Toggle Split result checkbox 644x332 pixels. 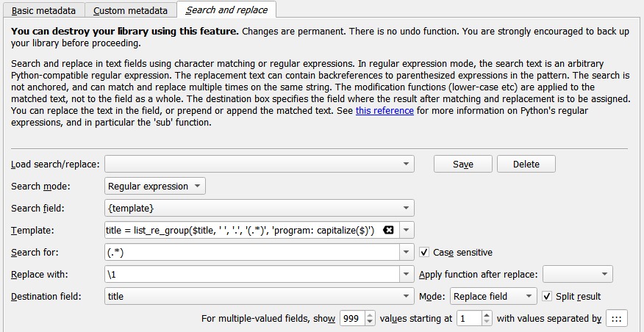click(x=547, y=296)
